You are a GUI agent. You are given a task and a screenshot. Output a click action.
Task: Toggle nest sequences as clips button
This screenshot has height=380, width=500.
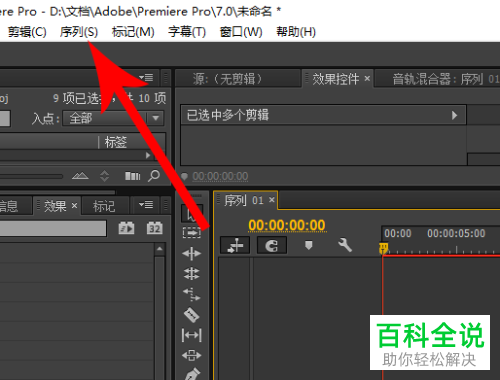click(x=235, y=246)
